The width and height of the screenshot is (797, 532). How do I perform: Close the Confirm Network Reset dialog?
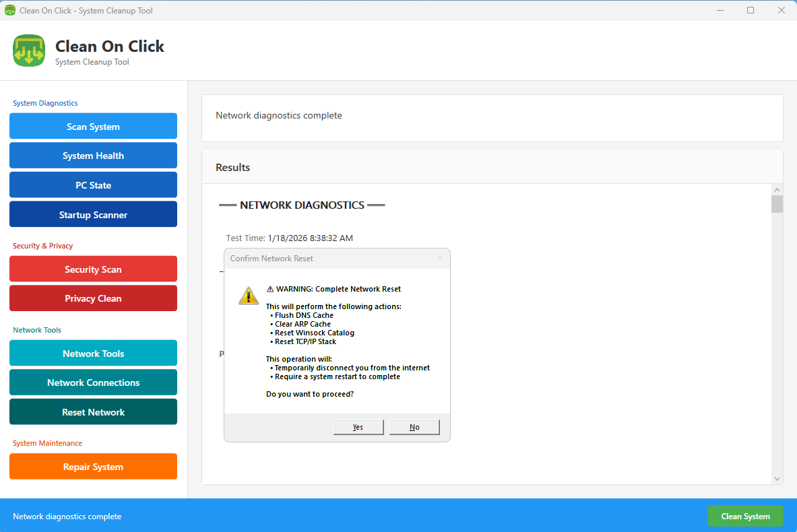click(440, 259)
